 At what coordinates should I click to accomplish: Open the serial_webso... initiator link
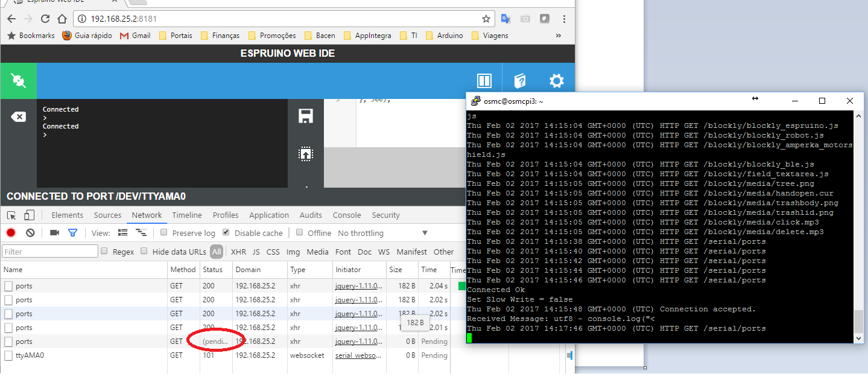358,355
